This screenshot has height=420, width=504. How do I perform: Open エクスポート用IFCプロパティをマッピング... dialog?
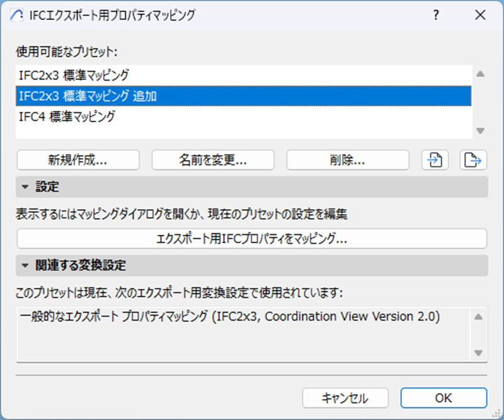pos(252,239)
